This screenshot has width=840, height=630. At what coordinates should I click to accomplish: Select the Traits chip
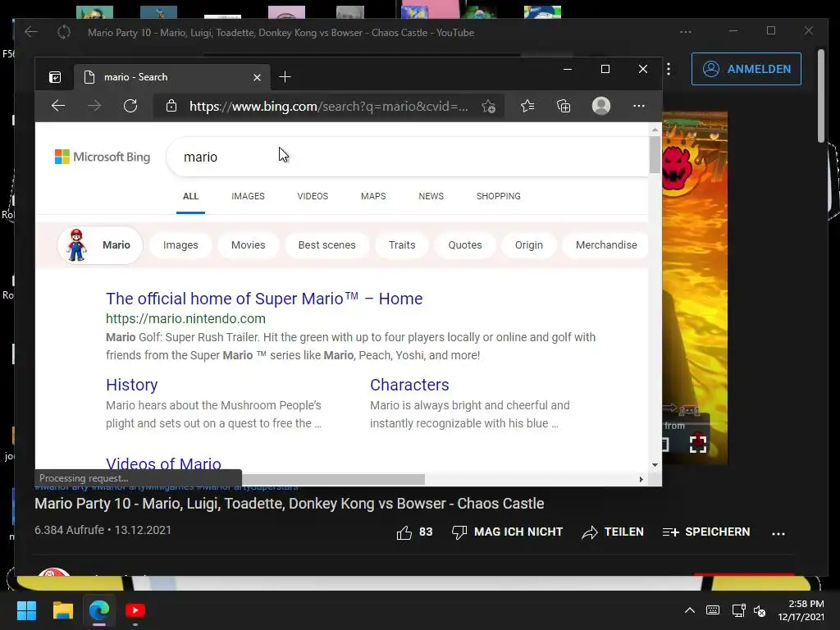coord(402,244)
